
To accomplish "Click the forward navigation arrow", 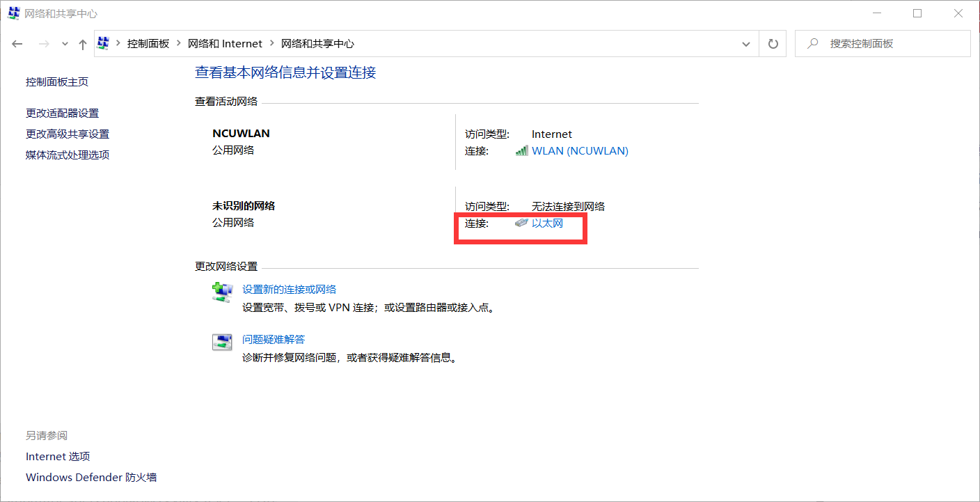I will (x=43, y=44).
